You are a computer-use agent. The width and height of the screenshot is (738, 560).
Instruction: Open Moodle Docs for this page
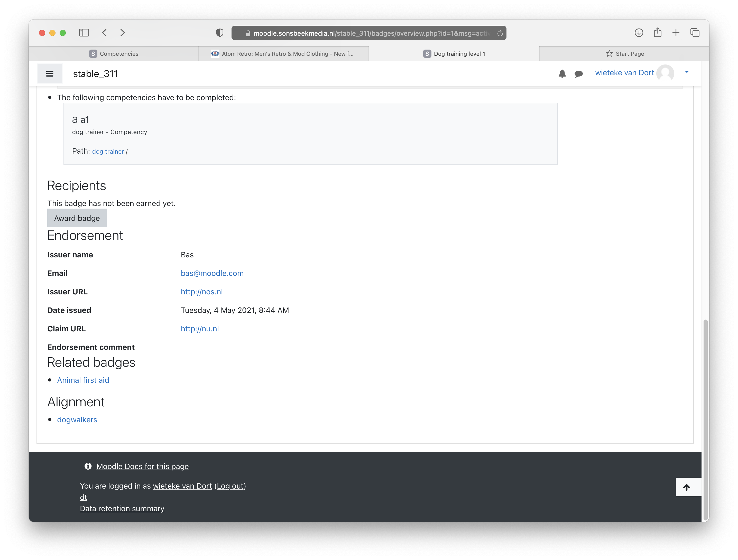click(x=142, y=466)
